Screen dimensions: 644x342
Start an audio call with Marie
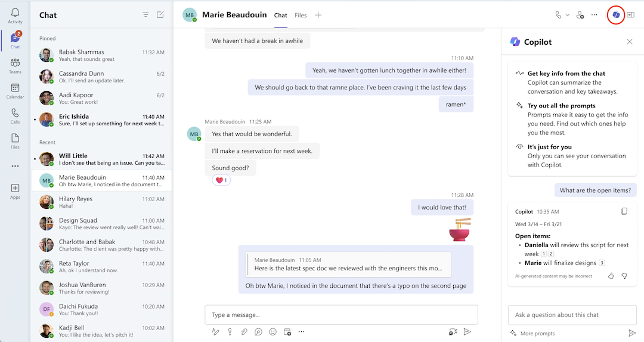tap(558, 15)
